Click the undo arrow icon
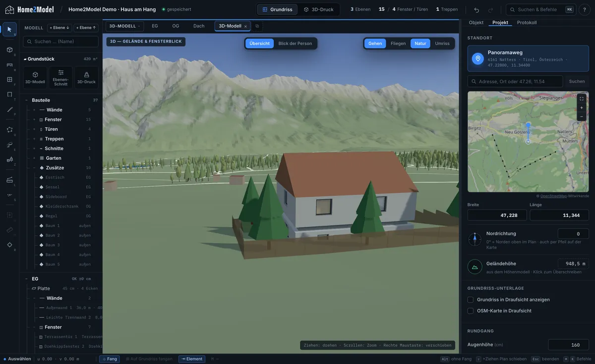The height and width of the screenshot is (364, 595). click(476, 9)
